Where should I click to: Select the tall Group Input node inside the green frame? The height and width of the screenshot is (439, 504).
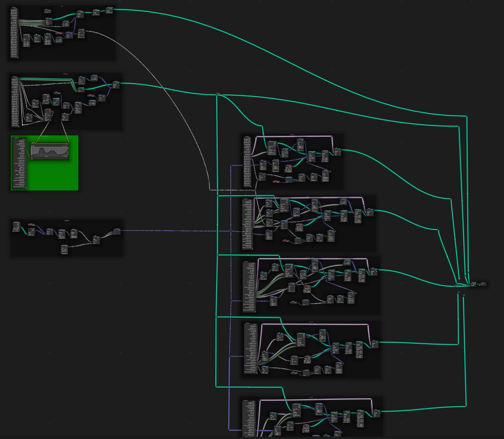click(20, 163)
